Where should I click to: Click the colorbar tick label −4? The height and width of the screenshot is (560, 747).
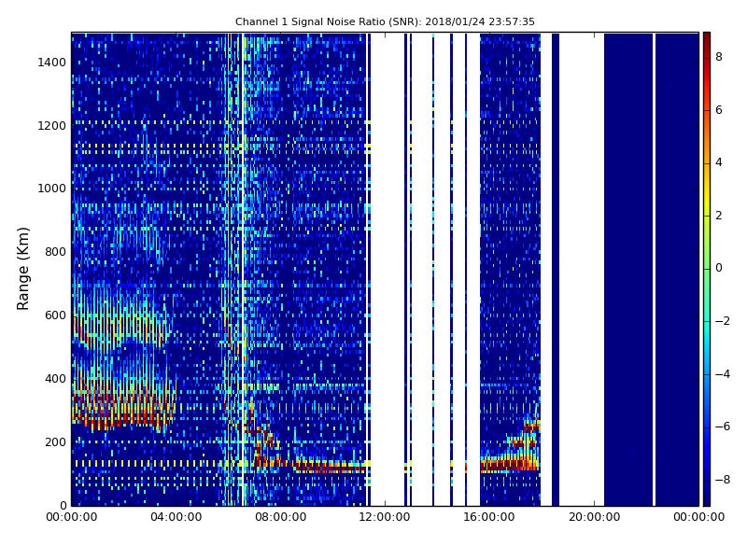[723, 374]
